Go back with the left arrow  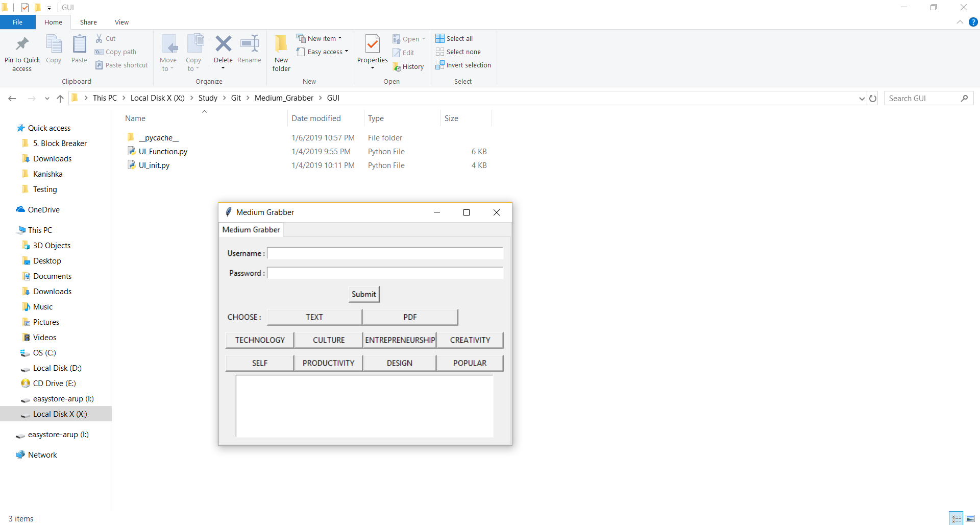pos(12,99)
